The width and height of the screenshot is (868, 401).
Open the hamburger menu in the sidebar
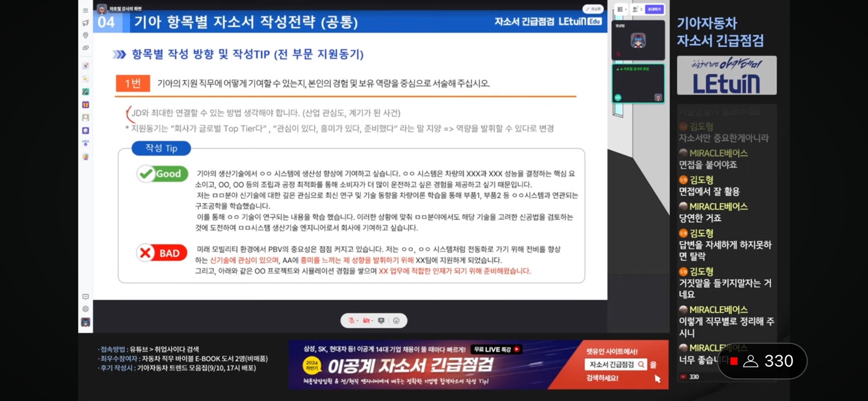(x=86, y=11)
